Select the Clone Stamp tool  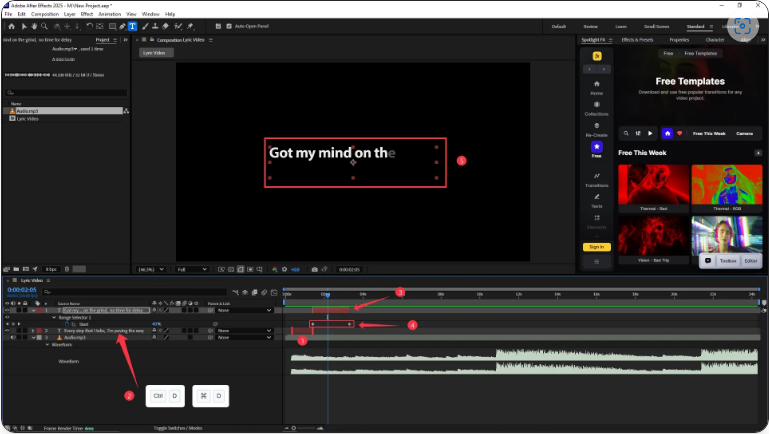point(155,26)
